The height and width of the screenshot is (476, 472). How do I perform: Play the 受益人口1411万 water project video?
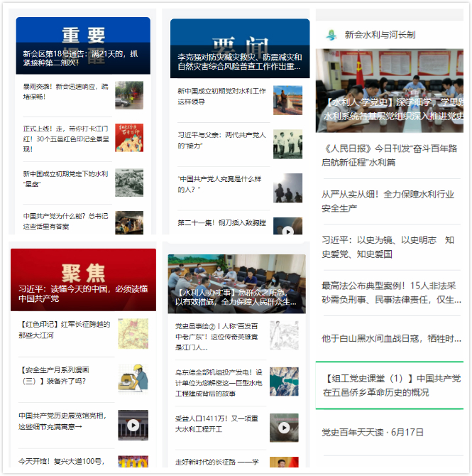pos(284,427)
